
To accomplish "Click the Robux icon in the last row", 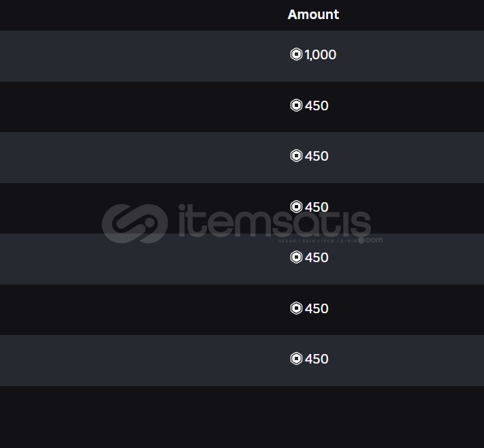I will pyautogui.click(x=296, y=359).
